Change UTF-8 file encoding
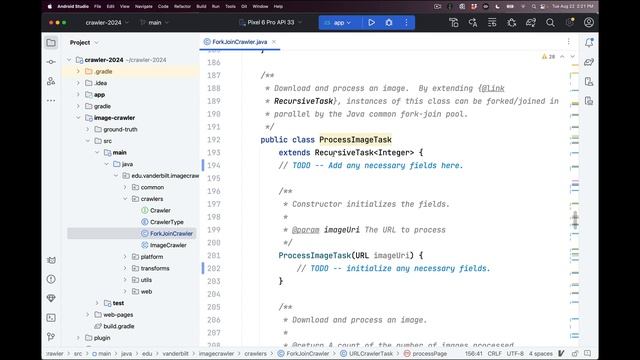Image resolution: width=640 pixels, height=360 pixels. [515, 353]
